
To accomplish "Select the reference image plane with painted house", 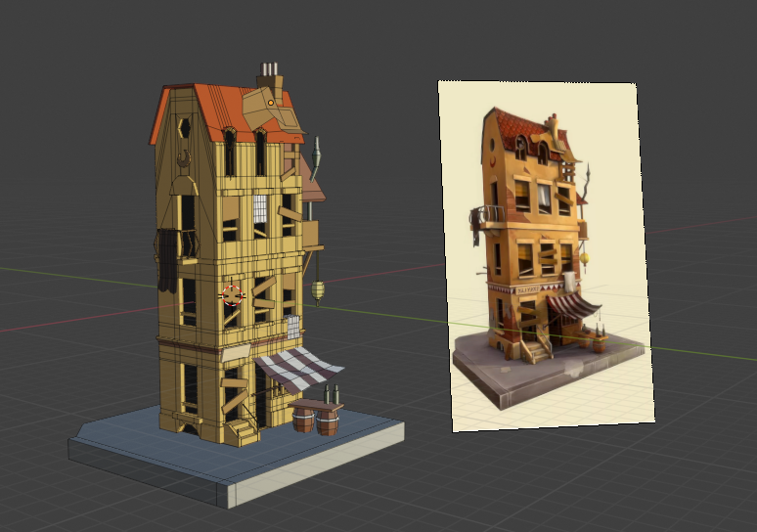I will pyautogui.click(x=547, y=256).
